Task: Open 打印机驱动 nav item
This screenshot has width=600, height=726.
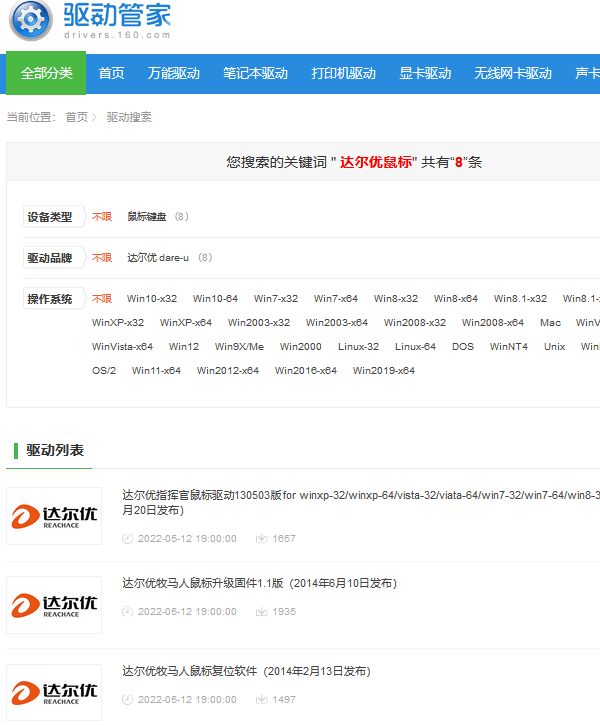Action: [x=344, y=73]
